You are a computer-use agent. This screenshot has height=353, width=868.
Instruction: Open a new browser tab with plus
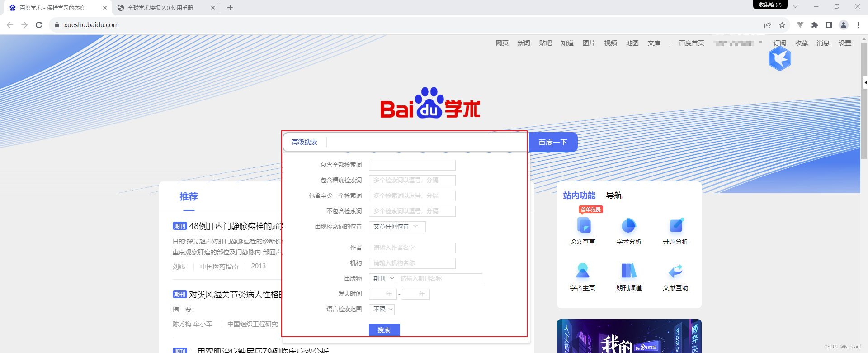click(230, 8)
